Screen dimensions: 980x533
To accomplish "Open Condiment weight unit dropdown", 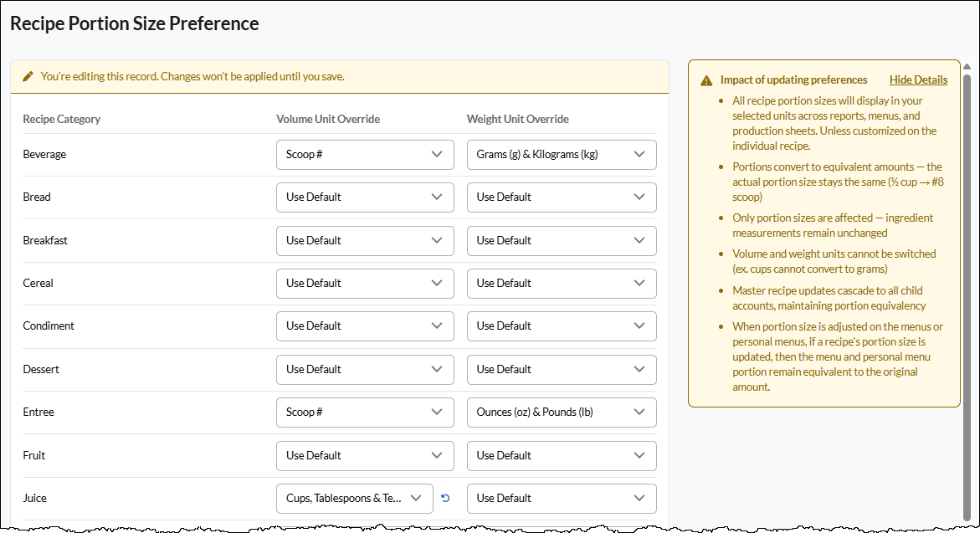I will [x=562, y=326].
